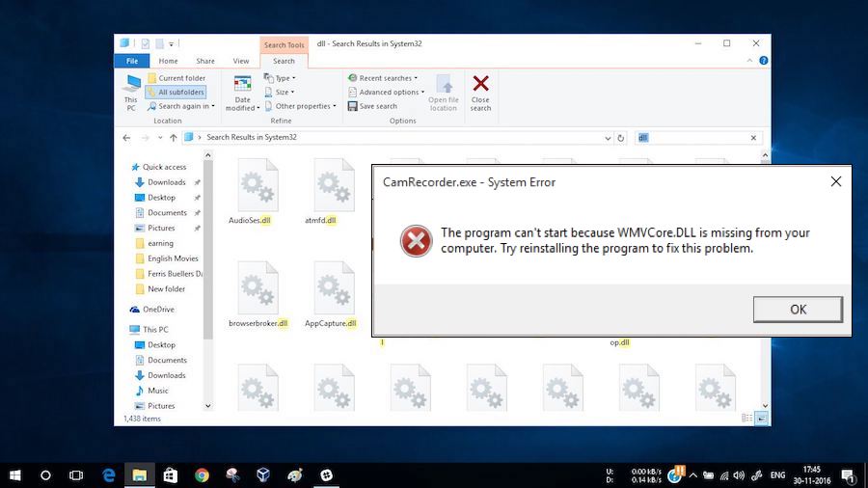Screen dimensions: 868x488
Task: Click file list scroll down arrow
Action: [x=765, y=406]
